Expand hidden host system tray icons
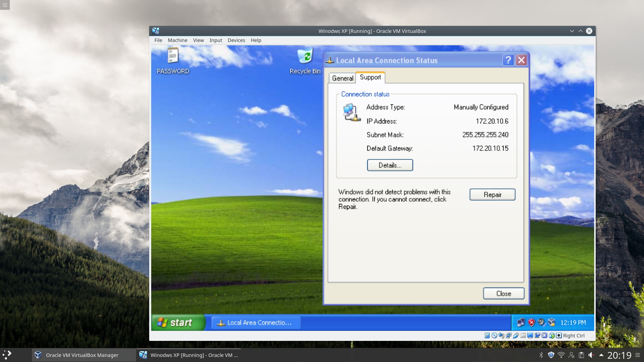Image resolution: width=644 pixels, height=362 pixels. click(x=601, y=355)
